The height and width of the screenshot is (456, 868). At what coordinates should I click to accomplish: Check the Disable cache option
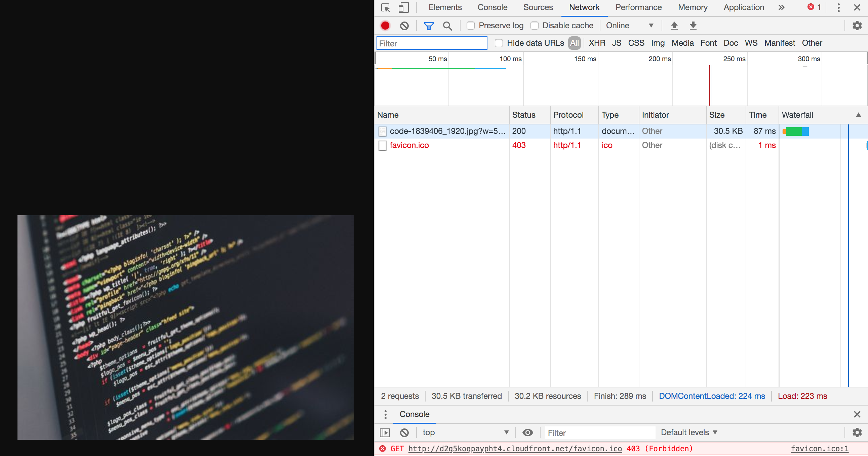(x=535, y=26)
